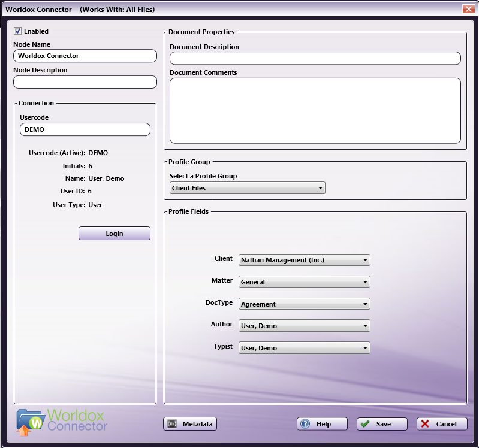Expand the Select a Profile Group dropdown
The width and height of the screenshot is (479, 448).
click(x=247, y=188)
